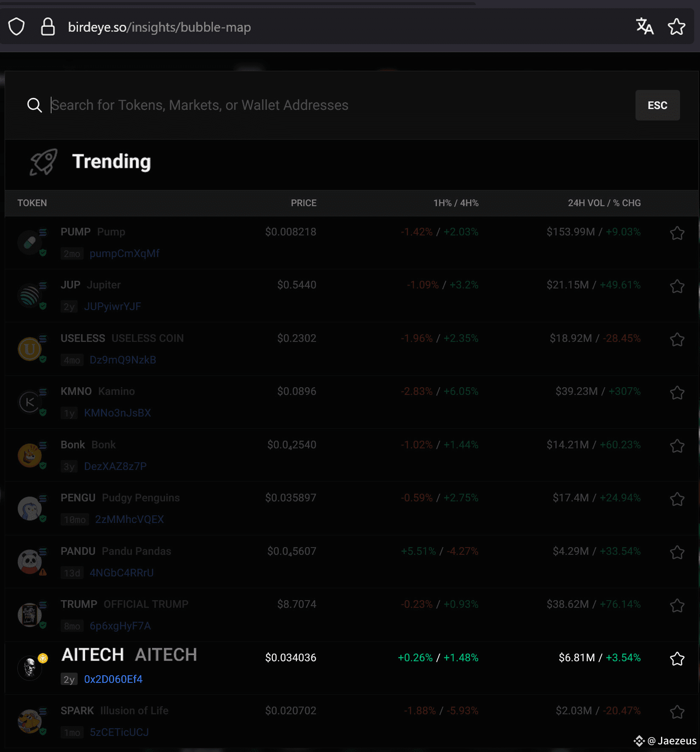The height and width of the screenshot is (752, 700).
Task: Open the 5zCETicUCJ address link
Action: (x=119, y=732)
